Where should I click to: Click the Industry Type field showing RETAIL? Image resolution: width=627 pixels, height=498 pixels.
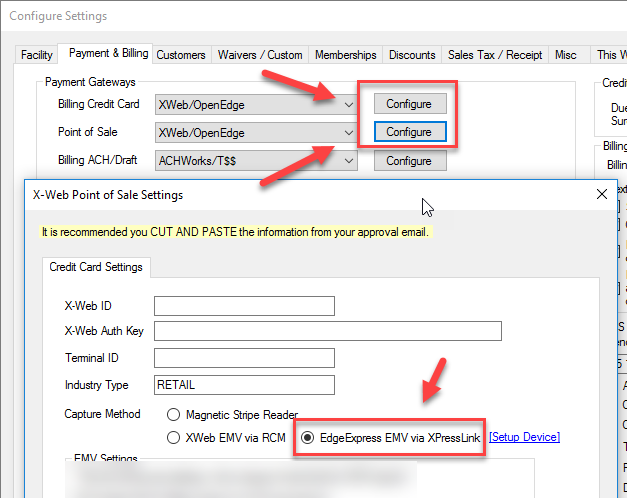pos(244,385)
